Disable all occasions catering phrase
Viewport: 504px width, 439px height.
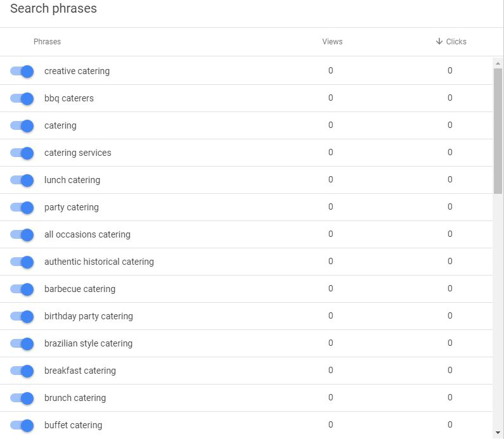[x=22, y=234]
